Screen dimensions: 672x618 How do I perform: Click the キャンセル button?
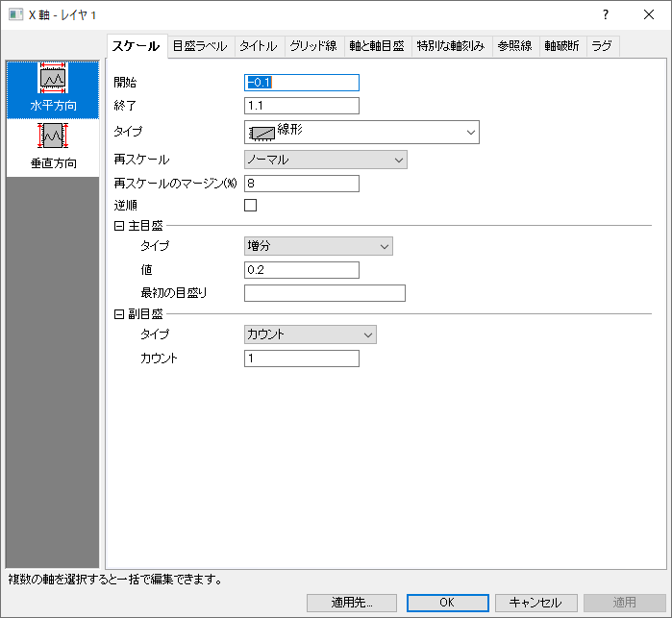point(535,603)
